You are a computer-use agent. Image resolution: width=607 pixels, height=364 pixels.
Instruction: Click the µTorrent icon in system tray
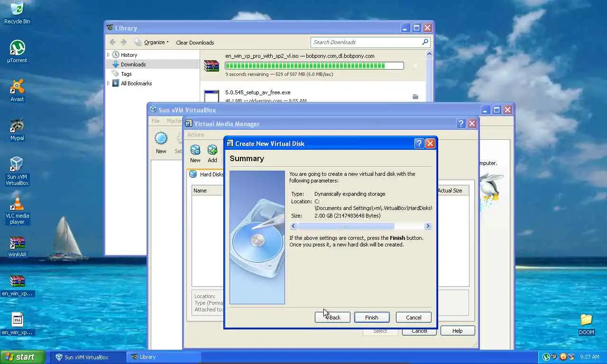[546, 357]
